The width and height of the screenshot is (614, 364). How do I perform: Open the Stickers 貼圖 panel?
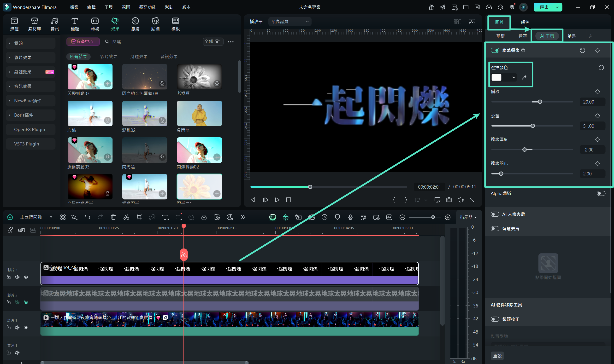155,24
